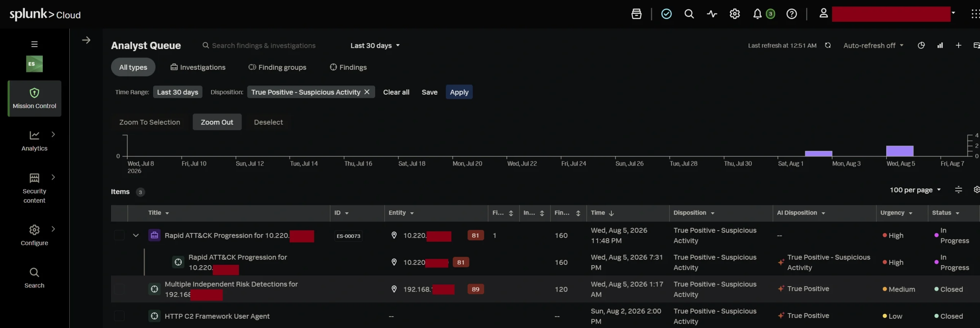Click the Aug 5 purple timeline bar

[x=900, y=151]
